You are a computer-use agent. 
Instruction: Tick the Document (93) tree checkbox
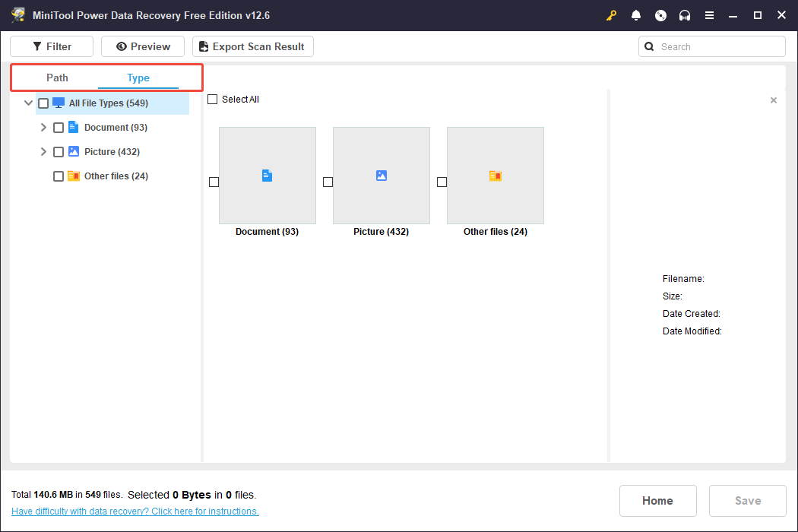click(x=59, y=128)
